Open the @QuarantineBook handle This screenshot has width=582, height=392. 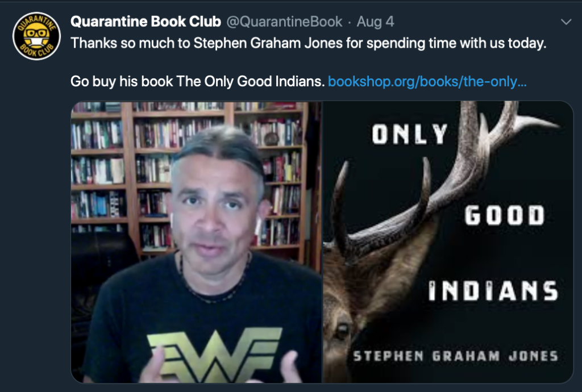pyautogui.click(x=284, y=22)
